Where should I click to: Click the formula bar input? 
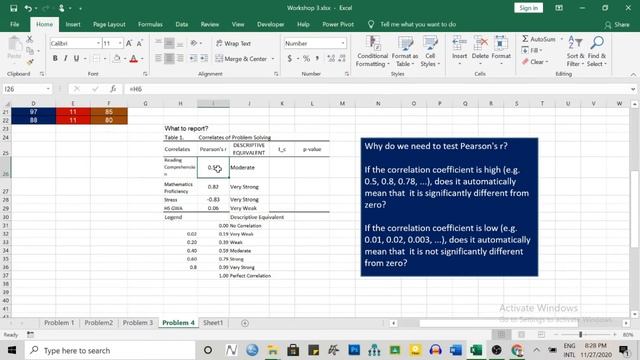[x=378, y=89]
